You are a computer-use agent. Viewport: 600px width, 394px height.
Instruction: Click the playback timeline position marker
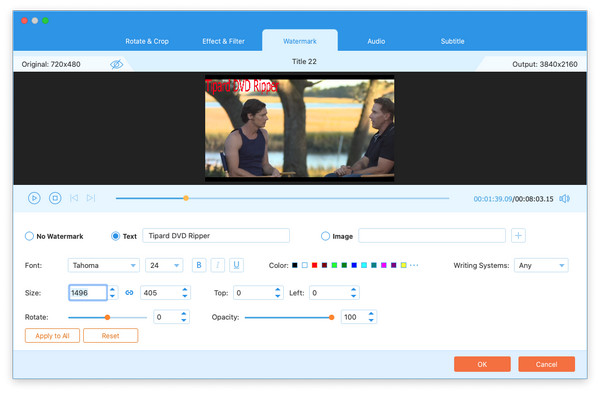coord(186,198)
